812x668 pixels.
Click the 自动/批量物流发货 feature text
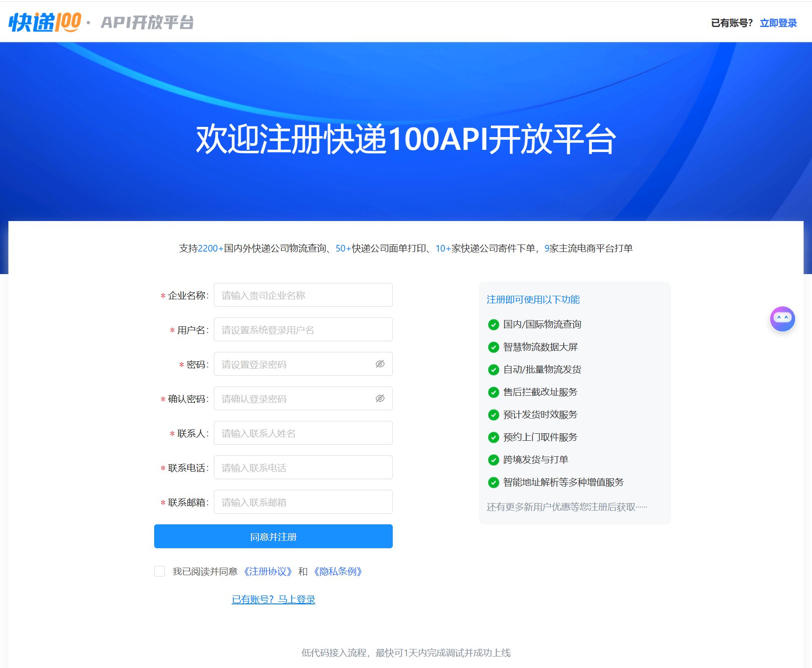[542, 369]
